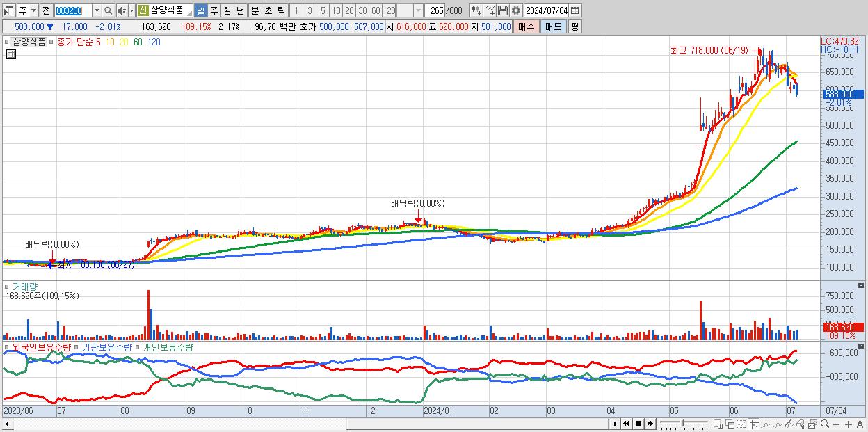Screen dimensions: 868x432
Task: Click the 265 bar count input field
Action: [436, 10]
